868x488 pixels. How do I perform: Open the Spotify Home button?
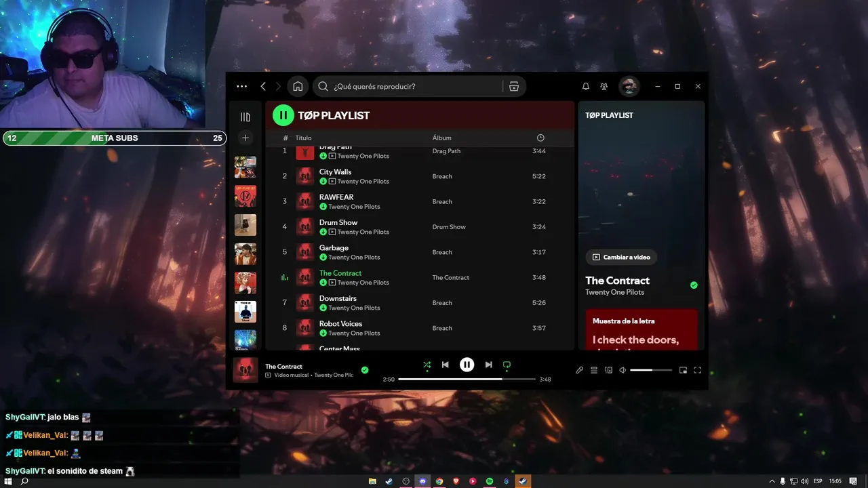(x=298, y=86)
